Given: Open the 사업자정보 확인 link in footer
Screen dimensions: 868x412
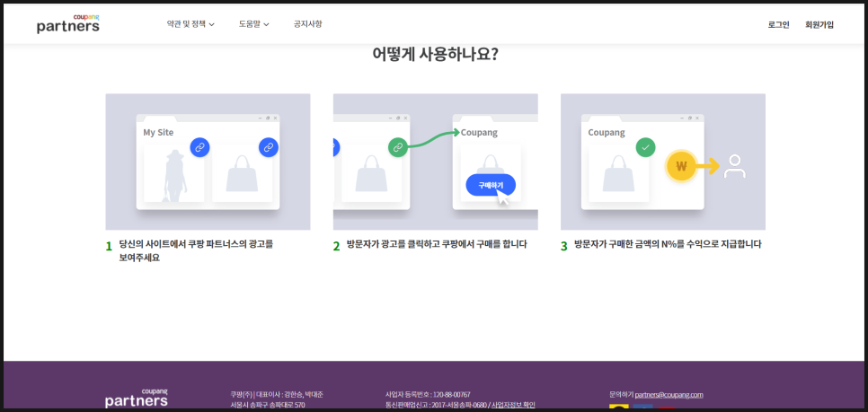Looking at the screenshot, I should [x=513, y=405].
